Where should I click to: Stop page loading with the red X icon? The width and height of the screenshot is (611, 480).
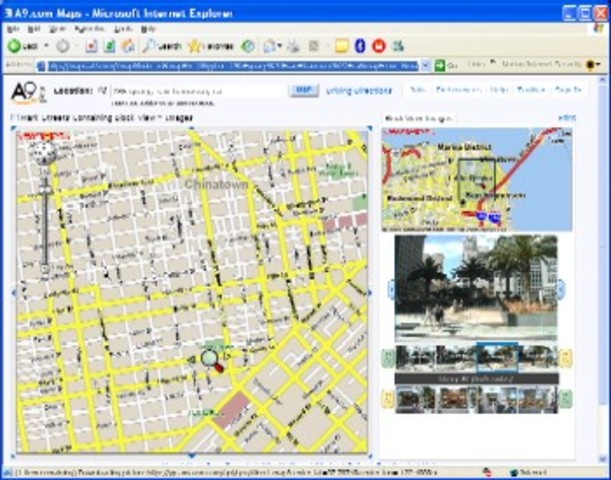click(x=91, y=46)
